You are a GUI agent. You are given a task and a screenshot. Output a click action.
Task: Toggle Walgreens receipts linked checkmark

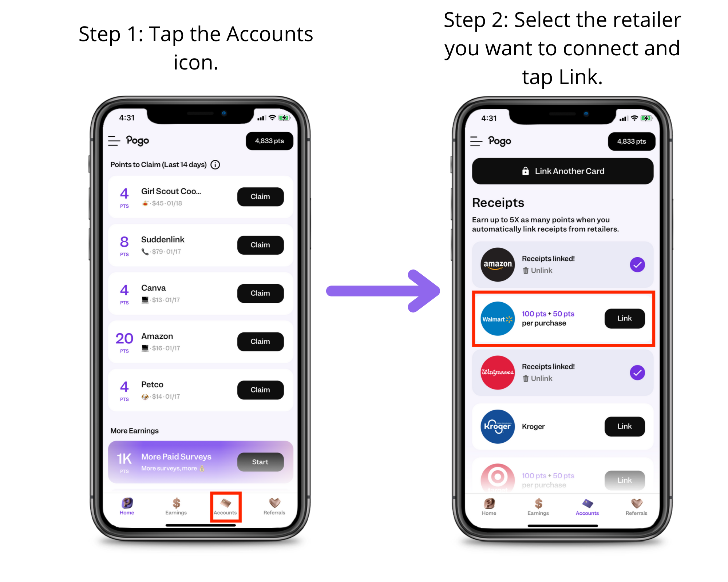[x=637, y=373]
